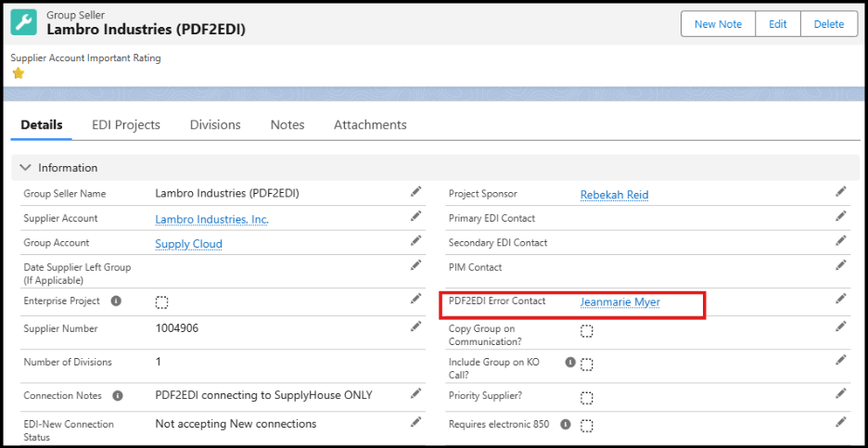Toggle Include Group on KO Call checkbox
Image resolution: width=868 pixels, height=448 pixels.
coord(587,365)
